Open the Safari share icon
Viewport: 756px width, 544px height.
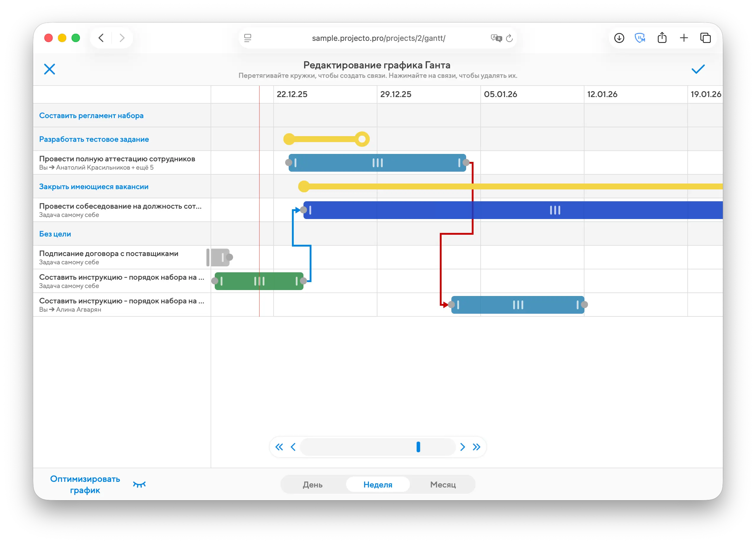(662, 38)
